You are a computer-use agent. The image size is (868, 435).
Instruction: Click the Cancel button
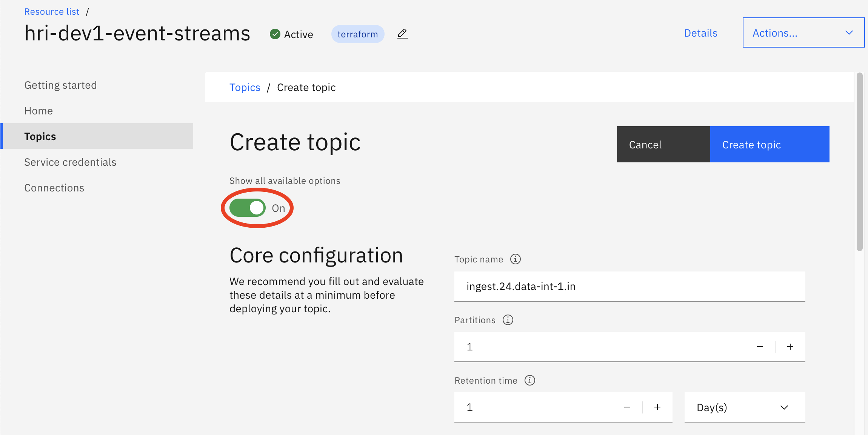(663, 144)
